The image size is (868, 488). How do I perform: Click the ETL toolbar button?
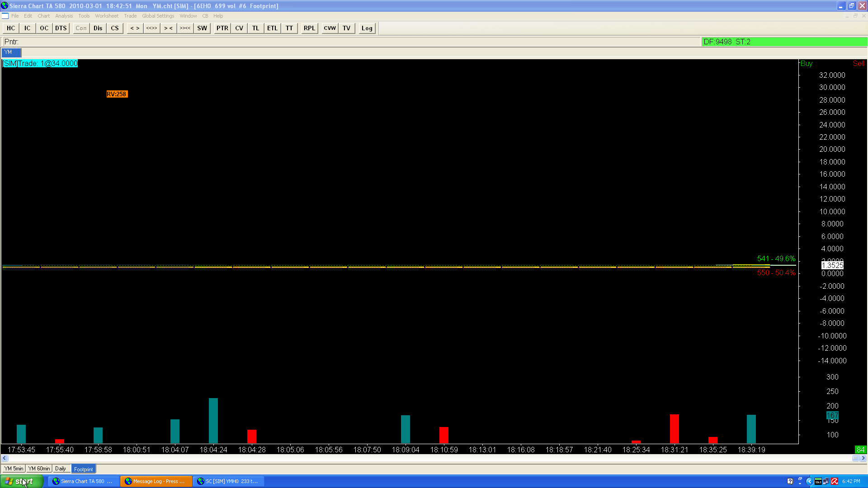coord(272,28)
